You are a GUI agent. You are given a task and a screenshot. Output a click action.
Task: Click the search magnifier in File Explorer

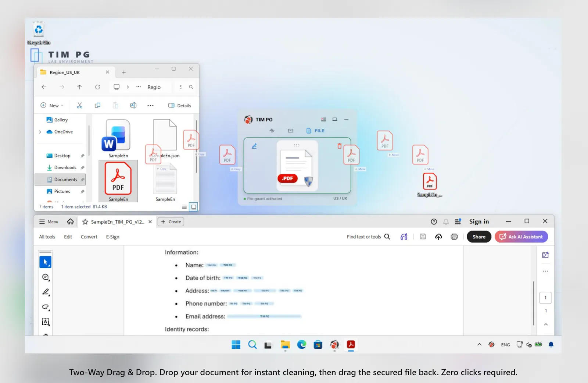(191, 87)
